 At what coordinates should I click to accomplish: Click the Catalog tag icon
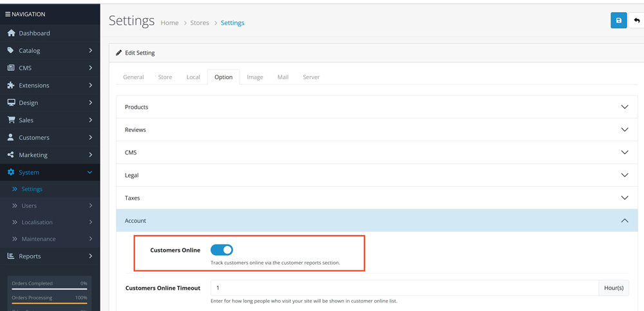(11, 50)
